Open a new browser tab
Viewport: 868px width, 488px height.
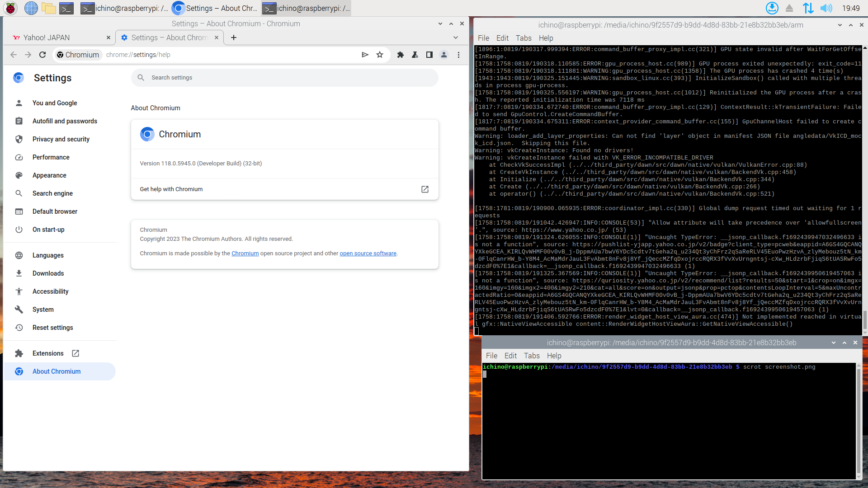[x=234, y=38]
